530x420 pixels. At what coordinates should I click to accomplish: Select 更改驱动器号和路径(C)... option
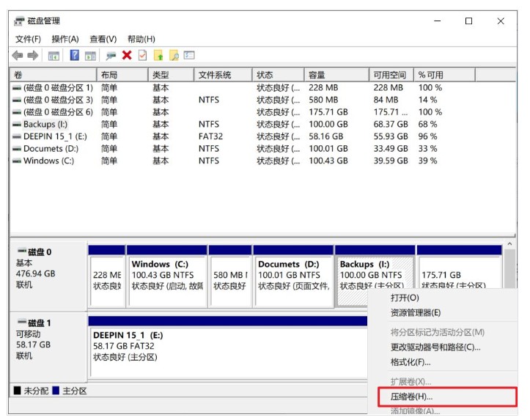click(435, 347)
